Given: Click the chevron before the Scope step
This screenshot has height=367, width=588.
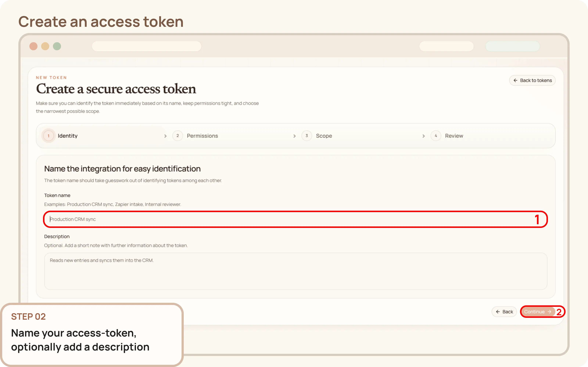Looking at the screenshot, I should (x=295, y=136).
